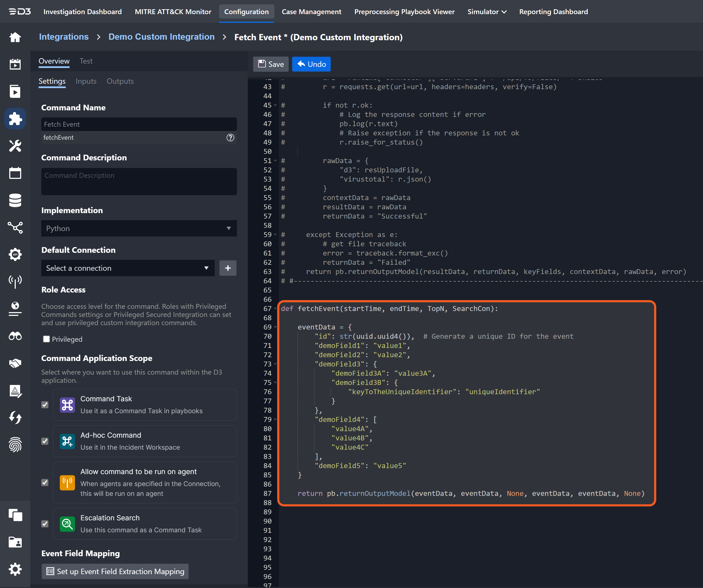Enable the Privileged checkbox

[46, 339]
